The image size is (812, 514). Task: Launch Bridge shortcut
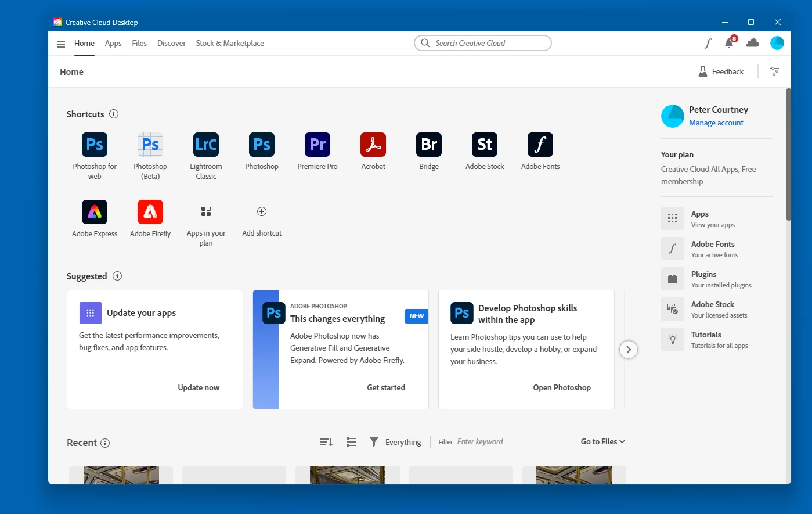click(x=429, y=145)
